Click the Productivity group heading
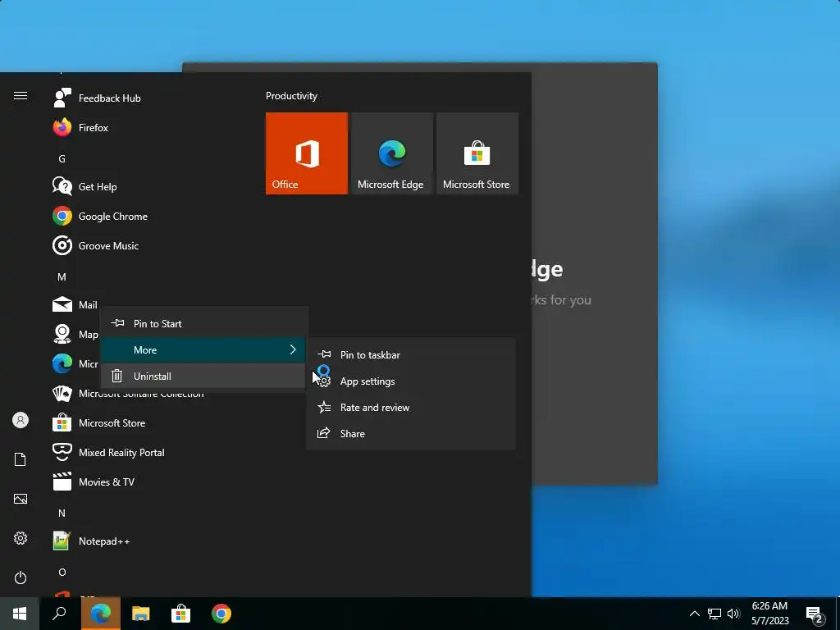Screen dimensions: 840x630 coord(291,96)
